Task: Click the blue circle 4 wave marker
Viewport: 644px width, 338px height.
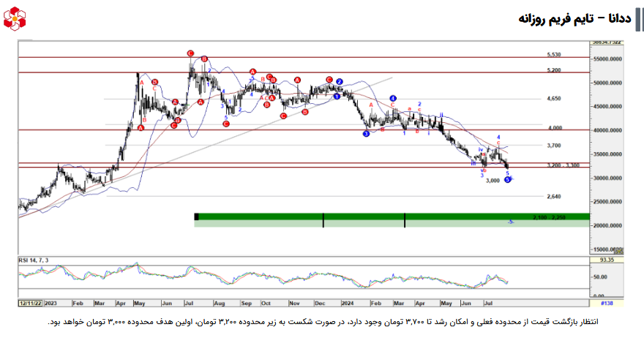Action: [393, 98]
